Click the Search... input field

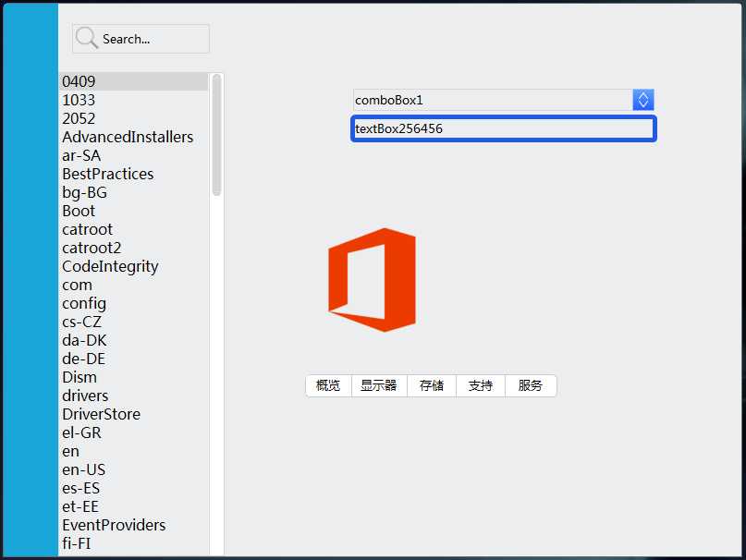pos(141,39)
